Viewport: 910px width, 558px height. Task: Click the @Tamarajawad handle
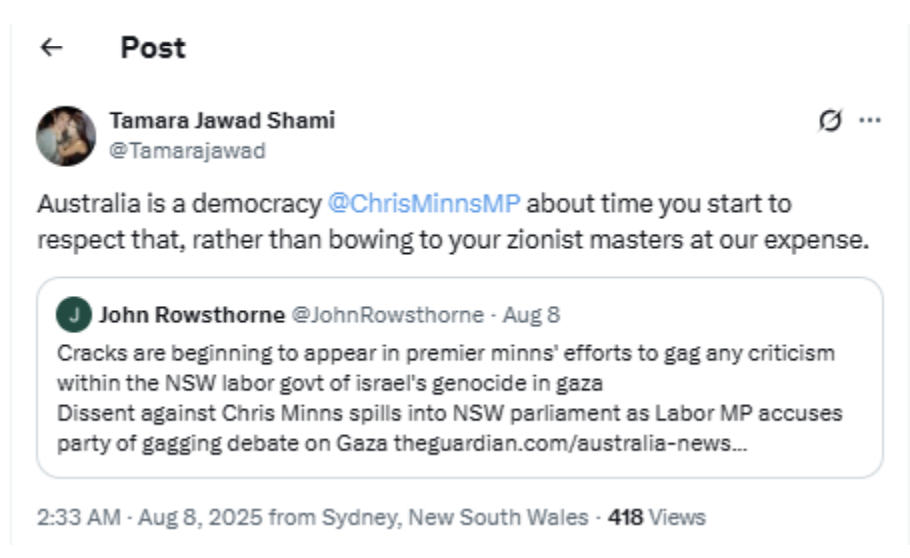pos(187,151)
